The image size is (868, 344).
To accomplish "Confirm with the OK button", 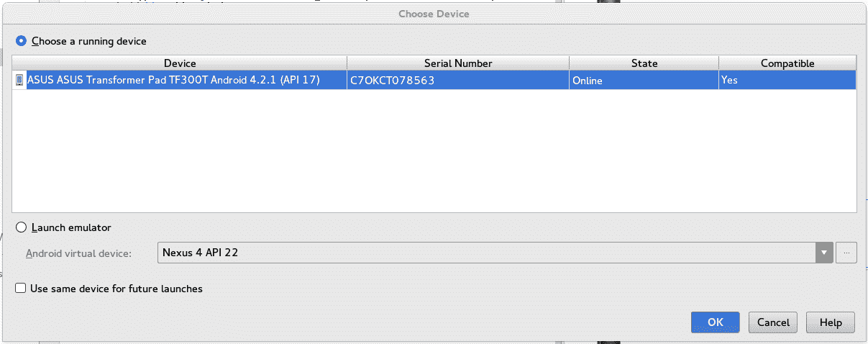I will (x=716, y=322).
